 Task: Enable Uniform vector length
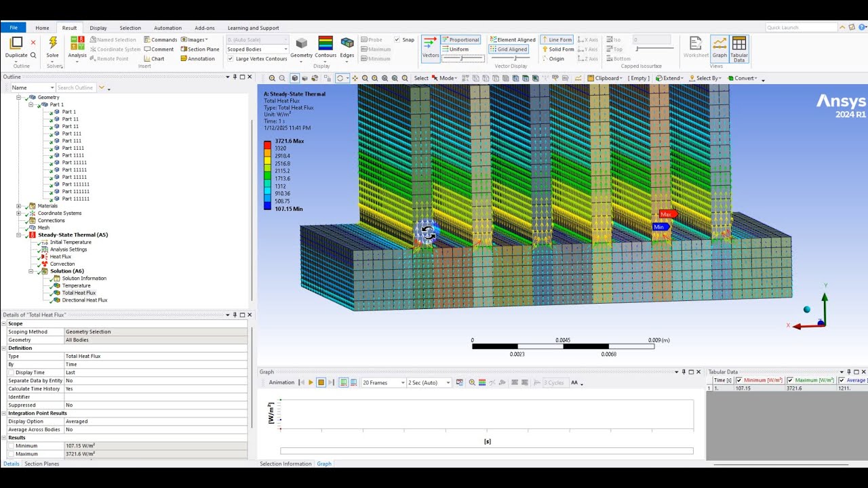click(456, 49)
